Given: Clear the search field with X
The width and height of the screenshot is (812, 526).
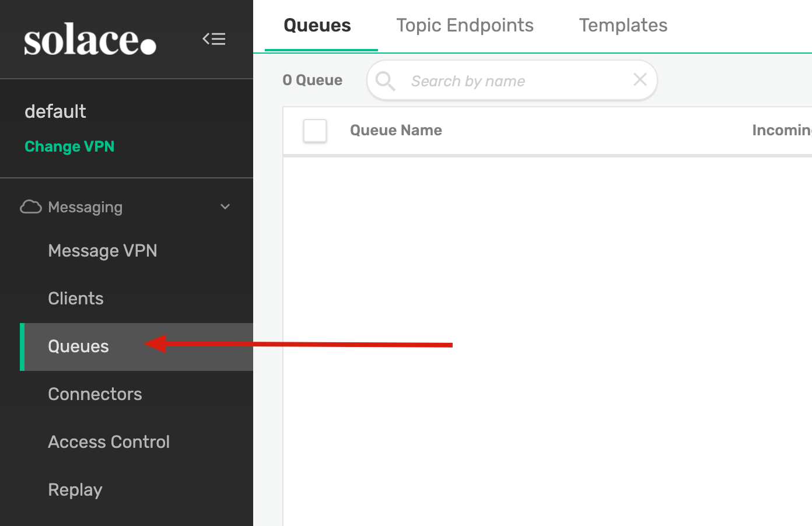Looking at the screenshot, I should 640,80.
